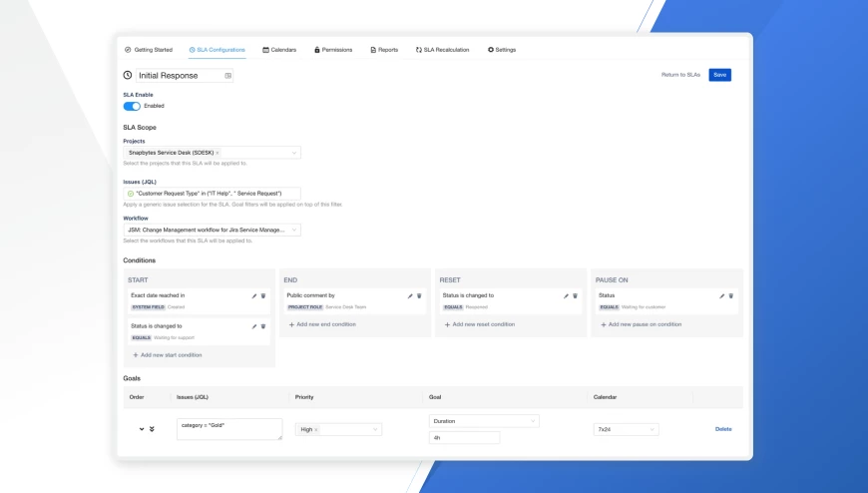Screen dimensions: 868x493
Task: Open the Settings tab
Action: [x=502, y=50]
